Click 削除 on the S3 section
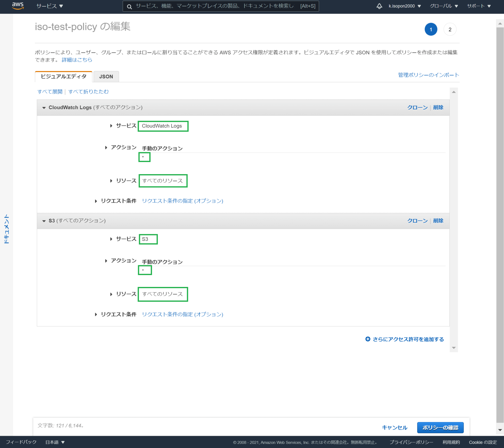 [x=438, y=221]
